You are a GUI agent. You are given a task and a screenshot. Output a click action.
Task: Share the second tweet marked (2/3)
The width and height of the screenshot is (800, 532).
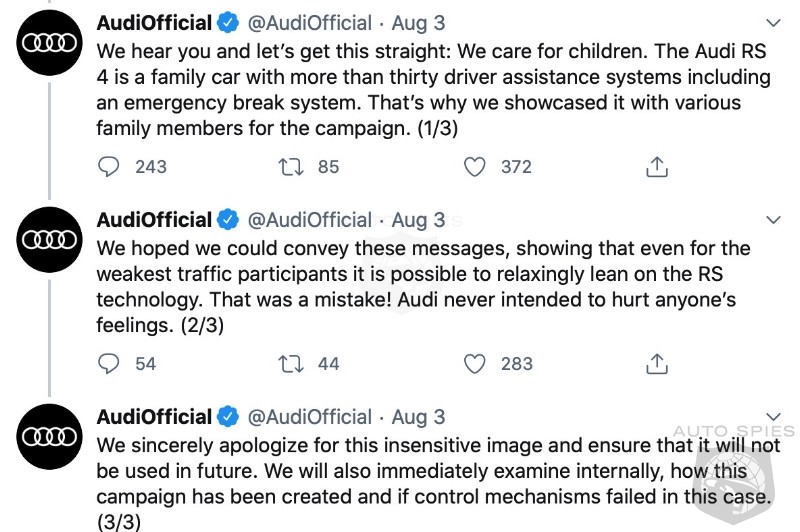(657, 363)
